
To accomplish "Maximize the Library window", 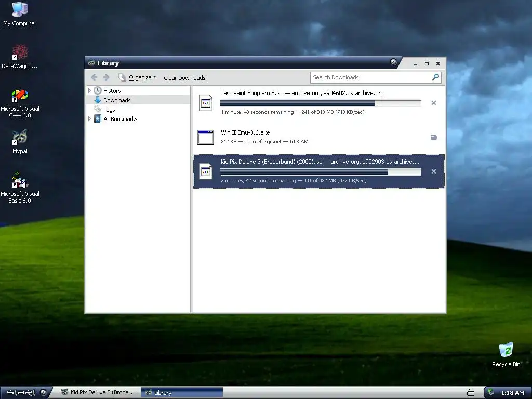I will point(427,63).
